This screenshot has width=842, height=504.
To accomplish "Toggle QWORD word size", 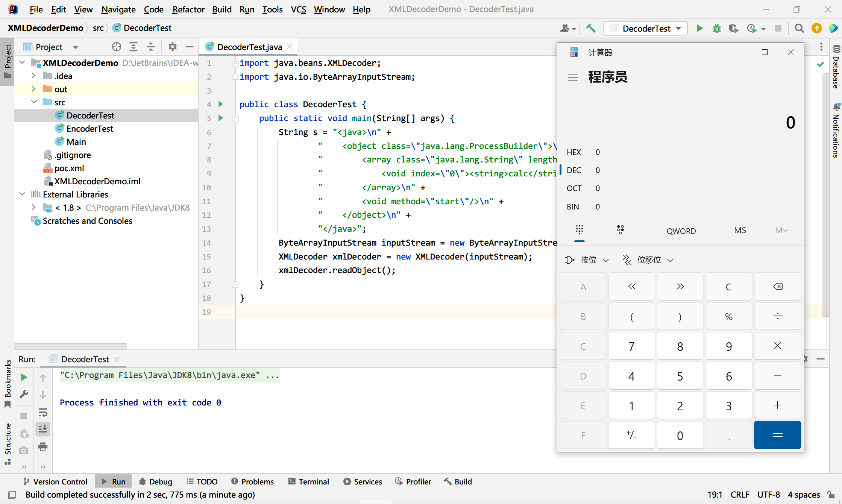I will pyautogui.click(x=681, y=231).
